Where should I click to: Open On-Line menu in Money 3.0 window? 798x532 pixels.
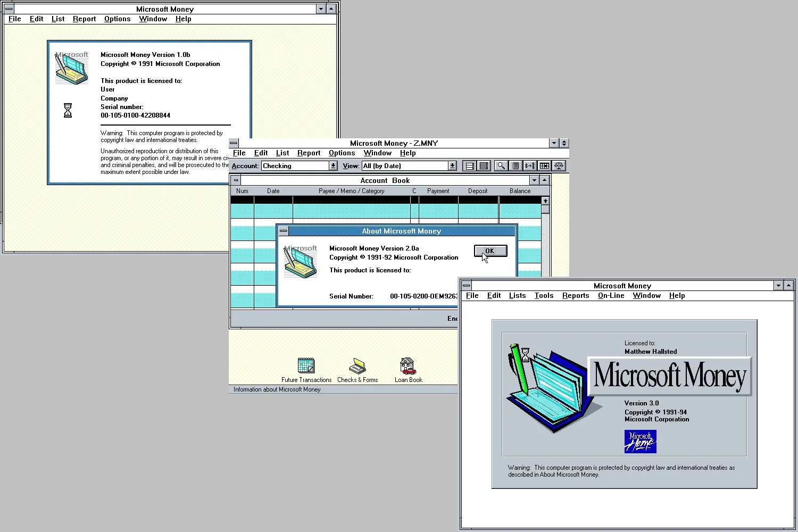pos(611,295)
